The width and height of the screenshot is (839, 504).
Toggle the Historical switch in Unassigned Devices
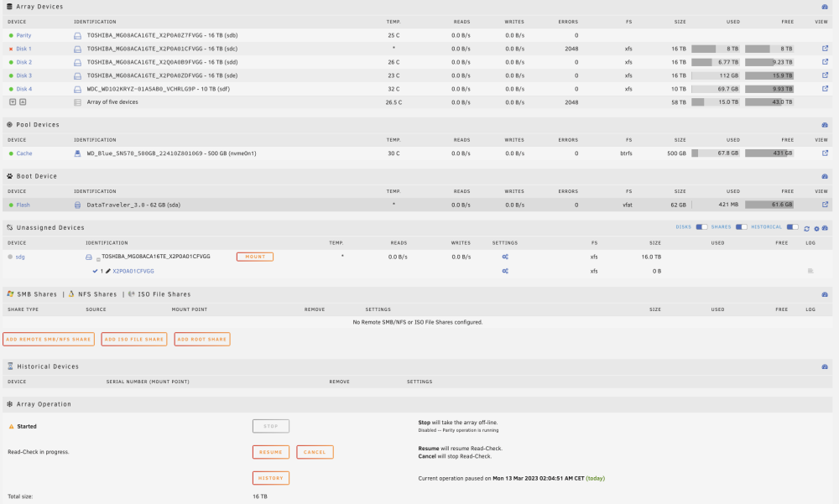pos(793,227)
